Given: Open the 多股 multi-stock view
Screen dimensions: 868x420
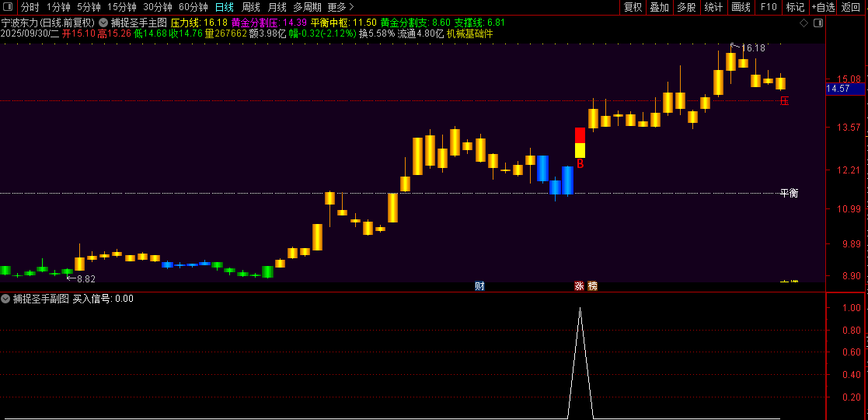Looking at the screenshot, I should (x=686, y=7).
